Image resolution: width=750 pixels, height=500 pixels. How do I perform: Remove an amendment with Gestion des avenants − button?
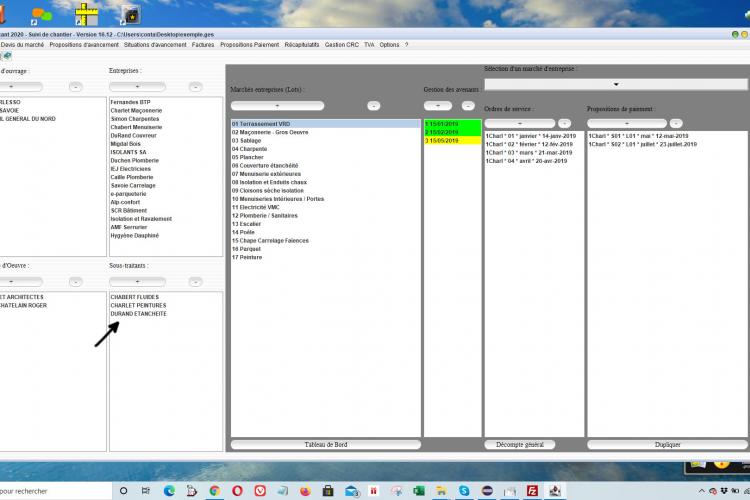468,106
